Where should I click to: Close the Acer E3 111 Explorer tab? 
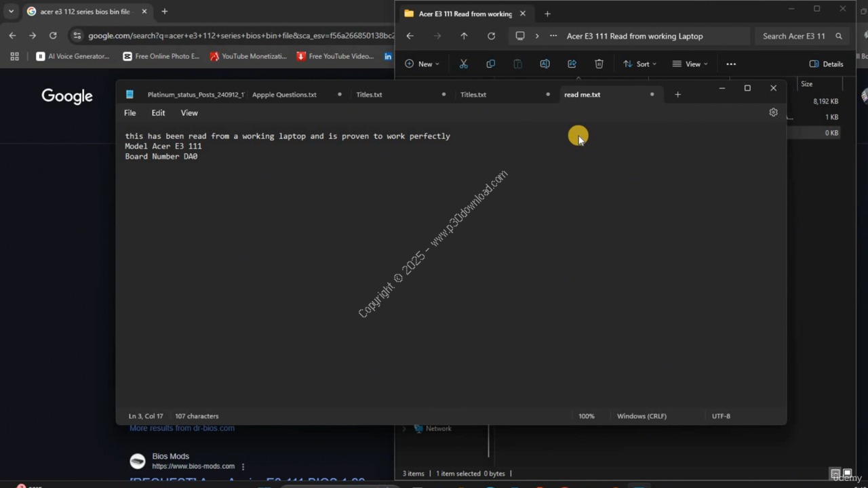point(522,14)
